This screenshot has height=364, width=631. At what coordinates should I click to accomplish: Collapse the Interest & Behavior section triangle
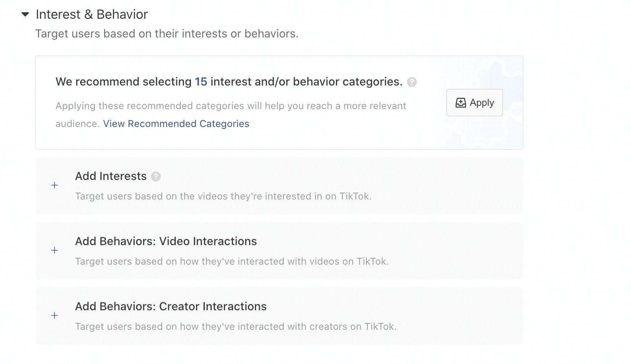[x=25, y=15]
